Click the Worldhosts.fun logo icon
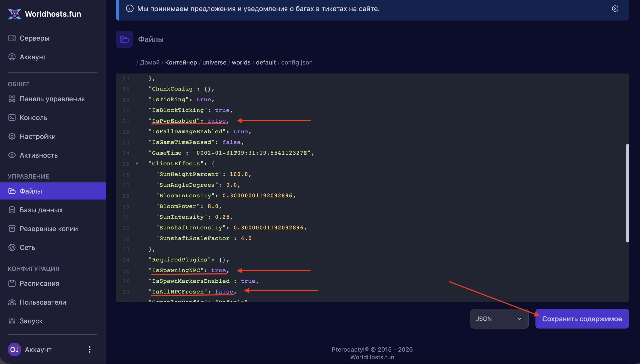This screenshot has height=364, width=640. click(x=15, y=14)
